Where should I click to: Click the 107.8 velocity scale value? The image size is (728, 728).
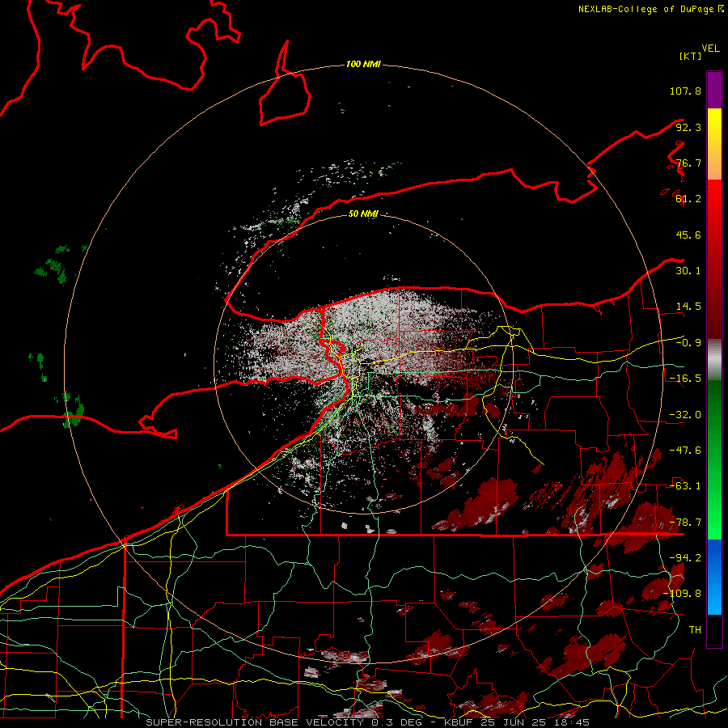pyautogui.click(x=685, y=91)
